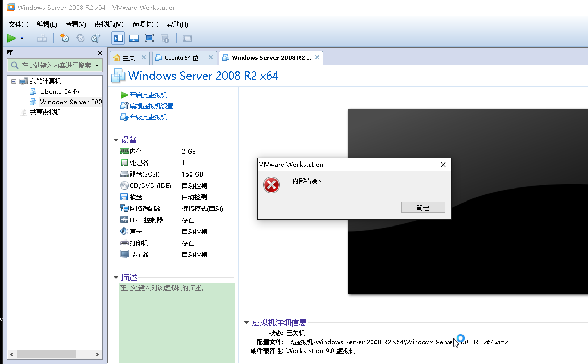Viewport: 588px width, 364px height.
Task: Click the Revert to snapshot toolbar icon
Action: (80, 38)
